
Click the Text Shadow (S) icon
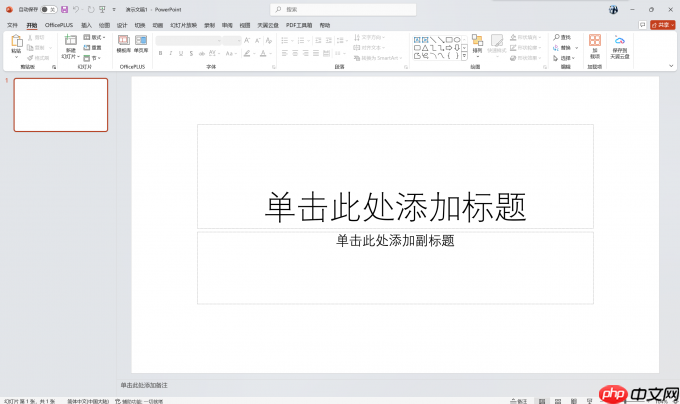coord(191,53)
